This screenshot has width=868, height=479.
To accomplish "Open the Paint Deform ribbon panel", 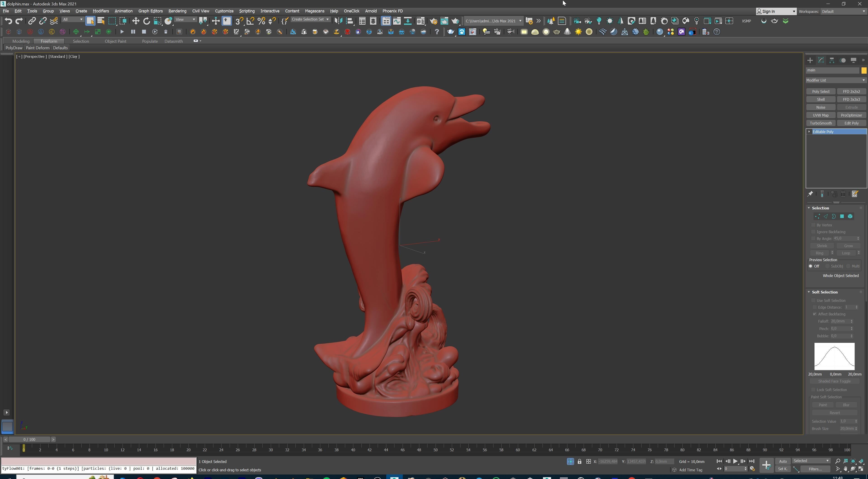I will tap(37, 48).
